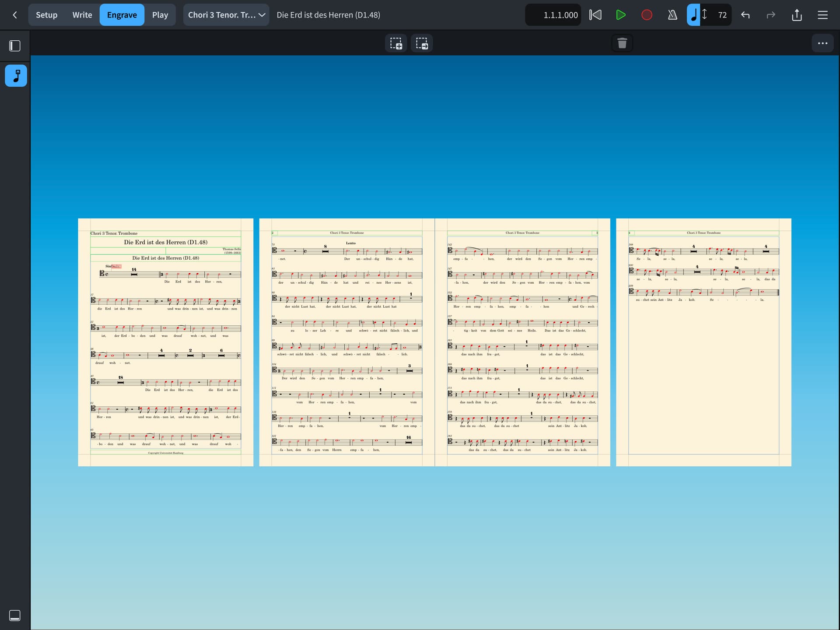Screen dimensions: 840x630
Task: Toggle fixed tempo mode note icon
Action: [693, 15]
